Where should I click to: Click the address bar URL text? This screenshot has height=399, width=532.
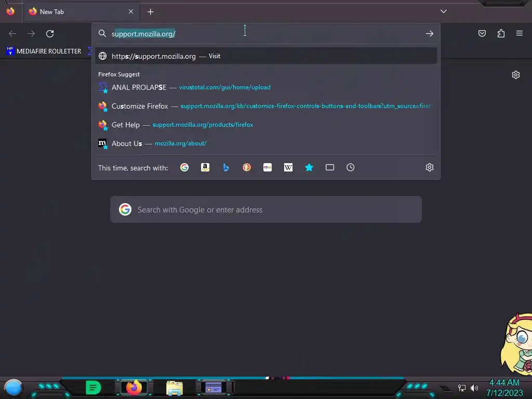(143, 34)
